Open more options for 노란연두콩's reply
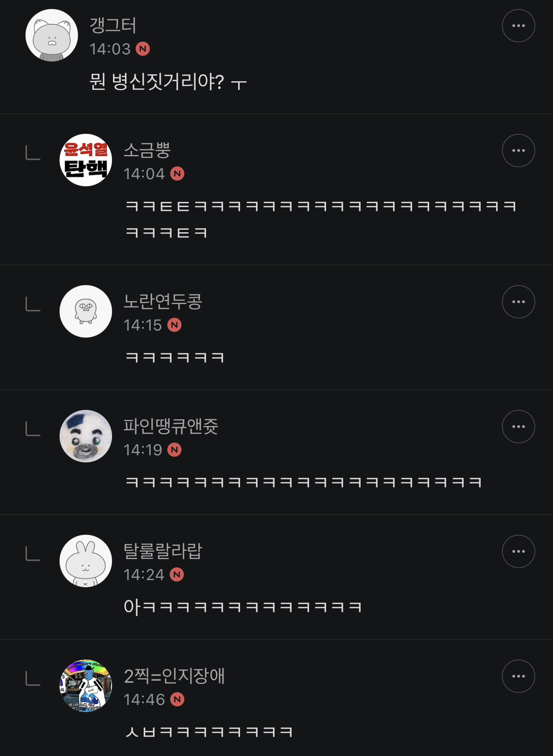 click(518, 302)
